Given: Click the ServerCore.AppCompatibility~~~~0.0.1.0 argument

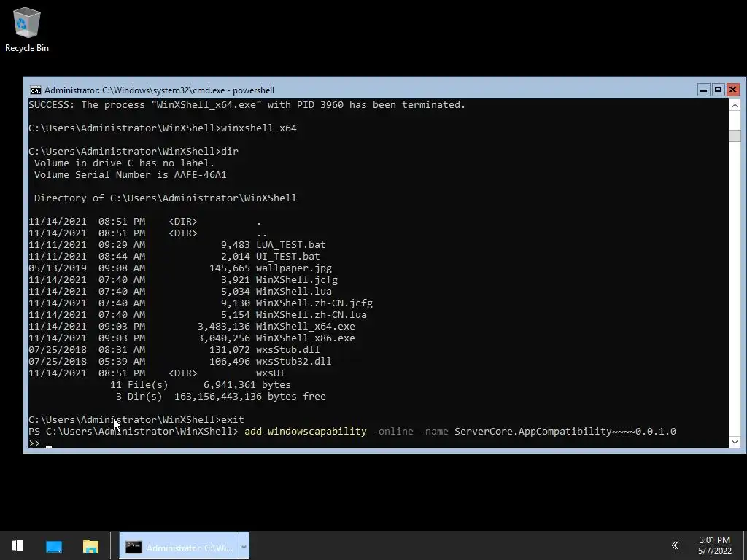Looking at the screenshot, I should click(x=565, y=432).
